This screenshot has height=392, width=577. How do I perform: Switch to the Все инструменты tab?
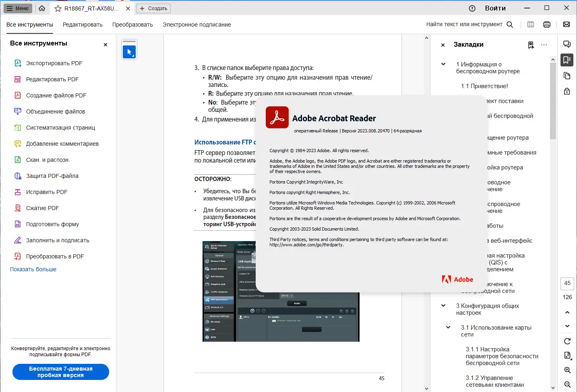[30, 25]
